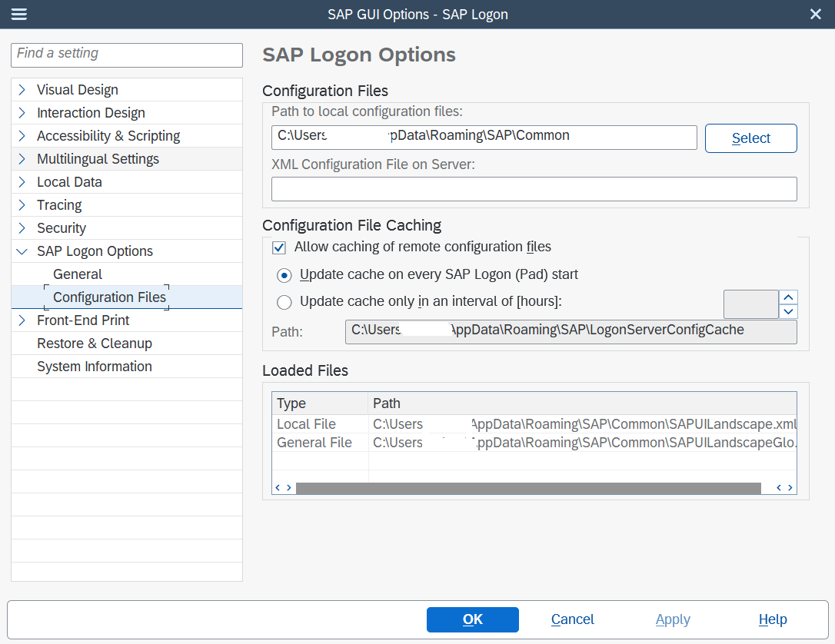Select the General File row

(x=534, y=443)
